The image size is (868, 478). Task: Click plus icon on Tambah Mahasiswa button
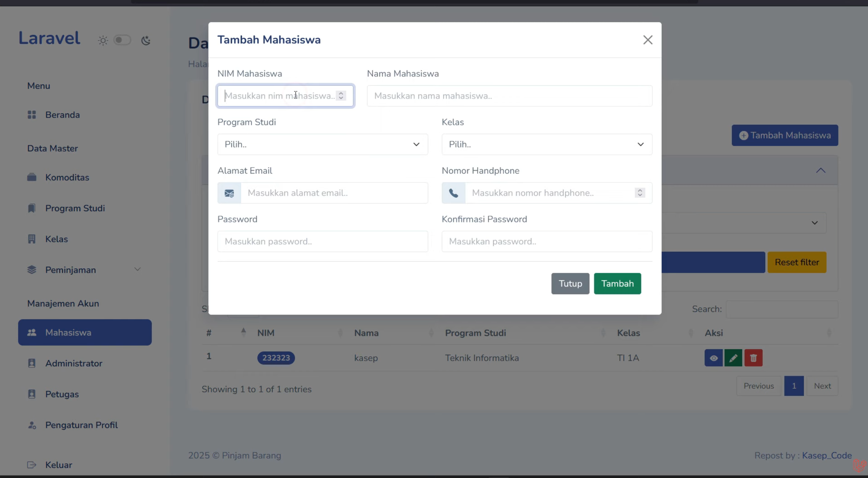(743, 136)
